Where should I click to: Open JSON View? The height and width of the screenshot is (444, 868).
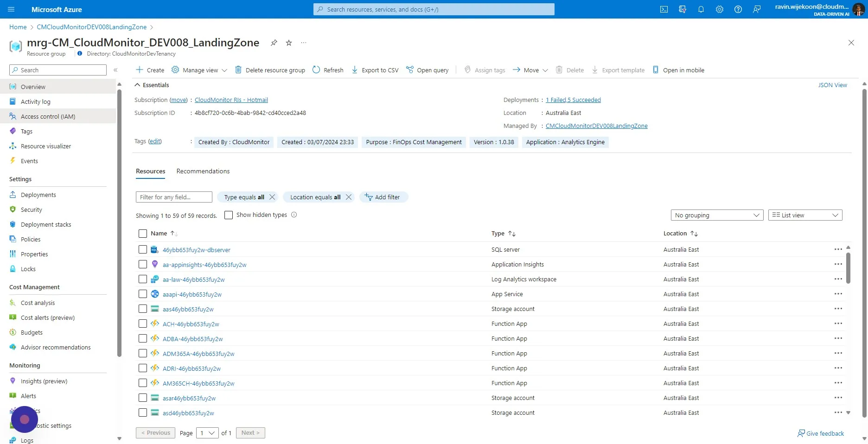[832, 85]
